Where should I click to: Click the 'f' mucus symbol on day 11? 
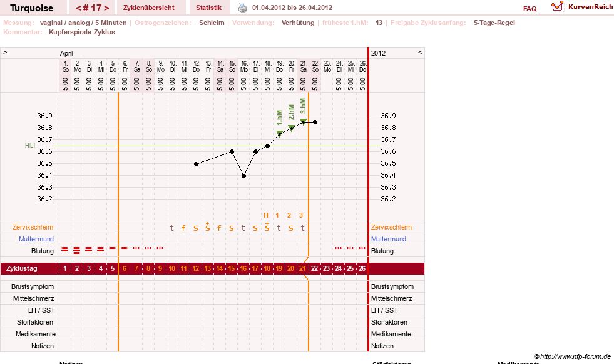click(x=183, y=228)
